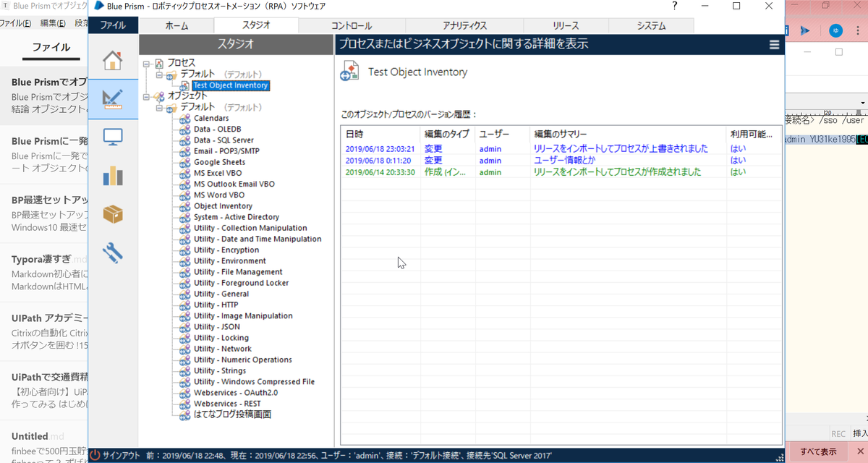Sort by the 編集のサマリー column header
Image resolution: width=868 pixels, height=463 pixels.
point(628,135)
